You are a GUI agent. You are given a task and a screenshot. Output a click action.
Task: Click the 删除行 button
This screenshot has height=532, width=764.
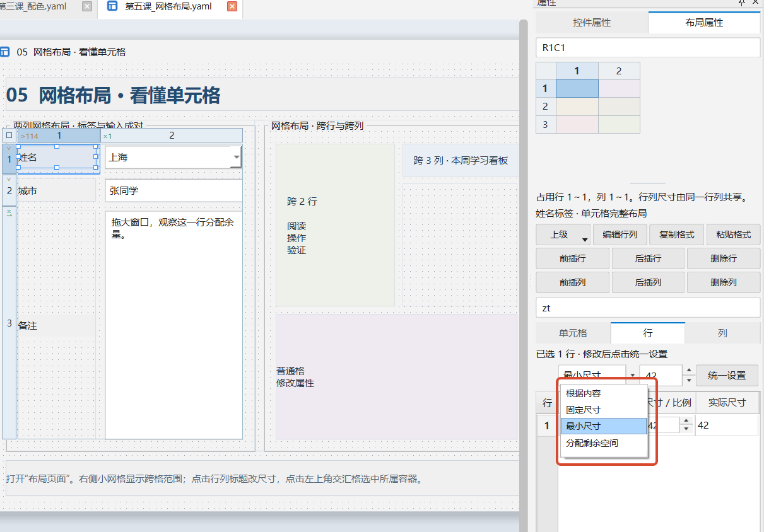point(724,258)
